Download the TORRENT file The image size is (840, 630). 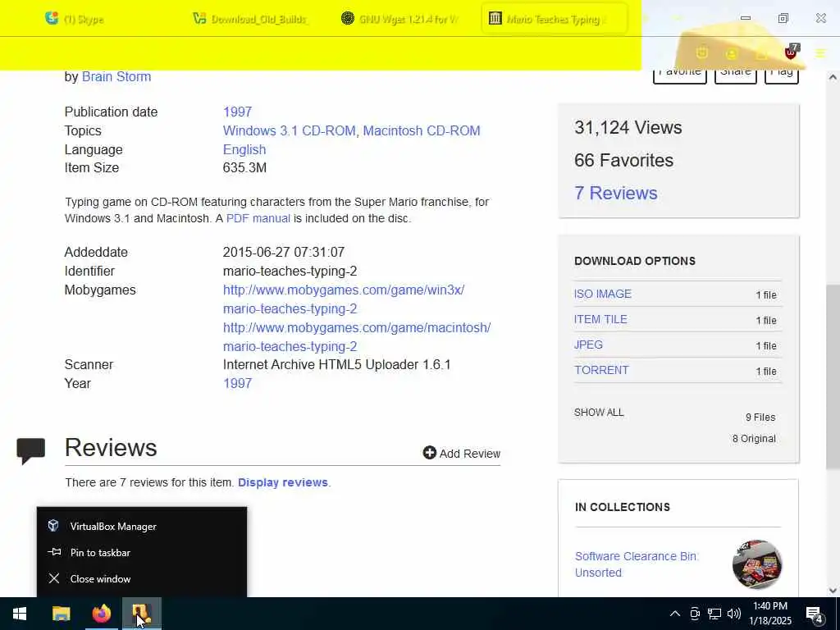(601, 370)
